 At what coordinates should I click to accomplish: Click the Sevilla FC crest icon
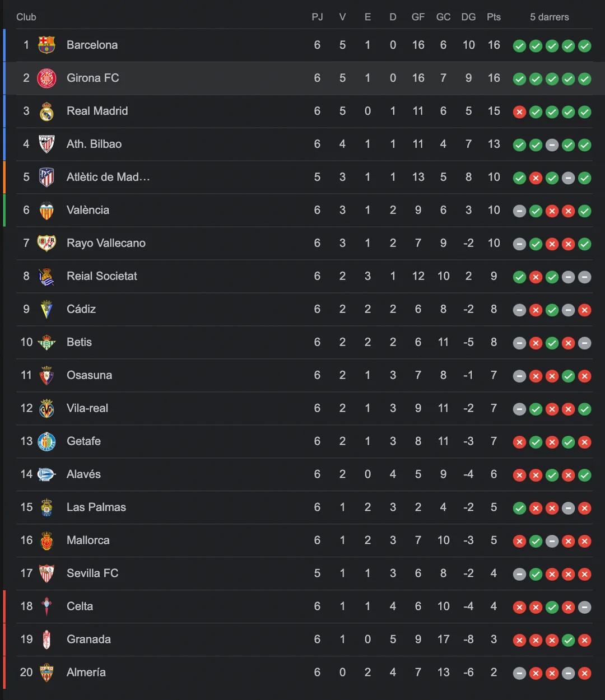coord(46,573)
